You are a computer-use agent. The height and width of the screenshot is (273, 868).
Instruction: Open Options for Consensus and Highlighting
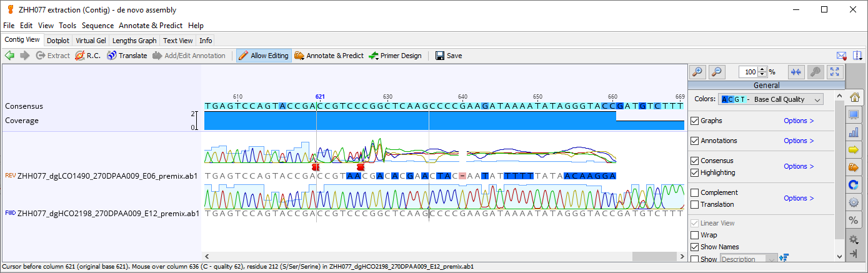[799, 166]
